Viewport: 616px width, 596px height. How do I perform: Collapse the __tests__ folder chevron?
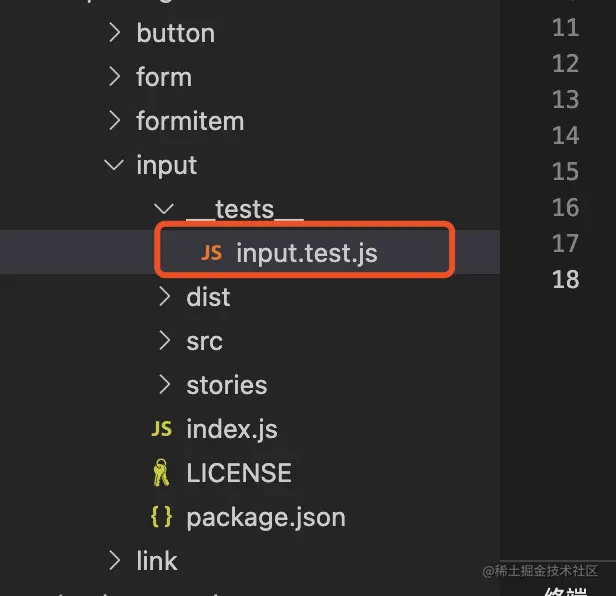pos(164,209)
